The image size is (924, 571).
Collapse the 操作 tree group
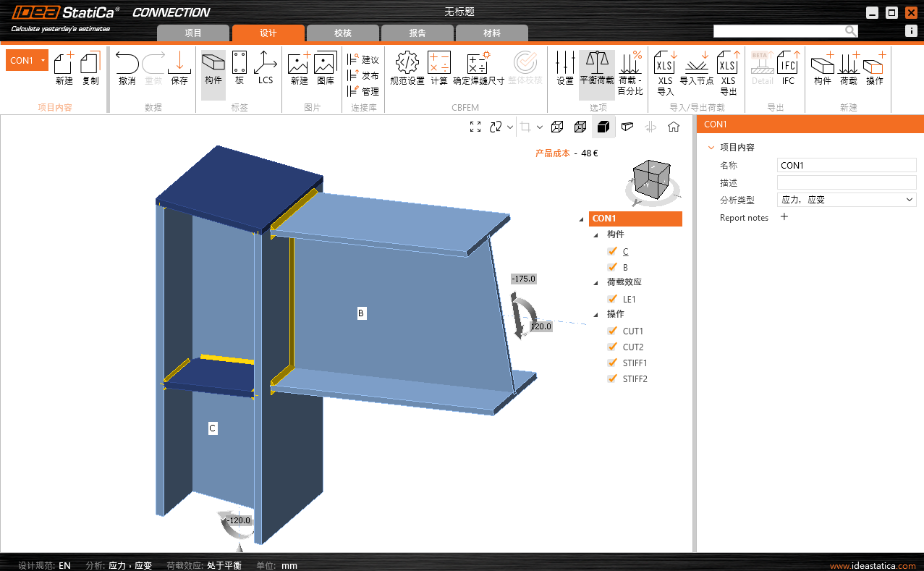pyautogui.click(x=596, y=315)
